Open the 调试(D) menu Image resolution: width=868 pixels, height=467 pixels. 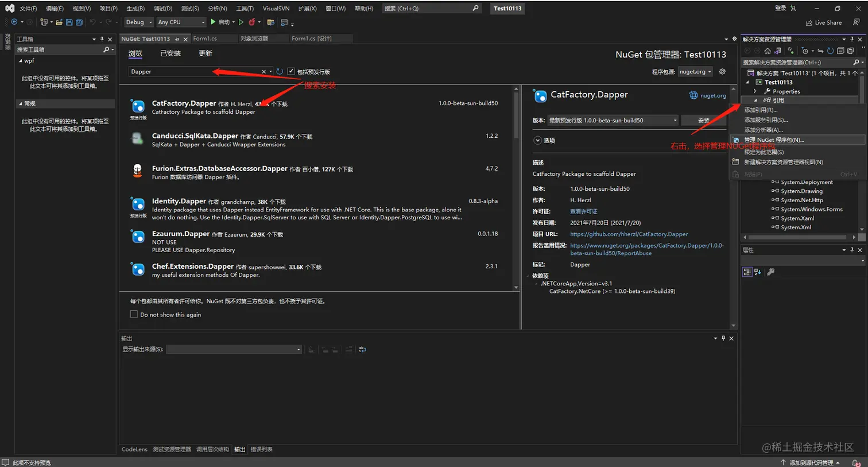pyautogui.click(x=163, y=9)
